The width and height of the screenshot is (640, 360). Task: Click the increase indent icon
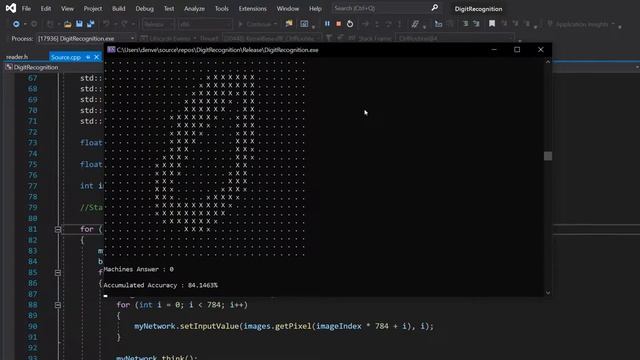[x=476, y=24]
